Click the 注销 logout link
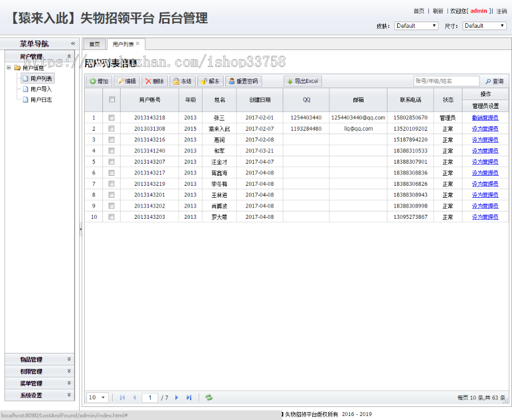 click(501, 10)
